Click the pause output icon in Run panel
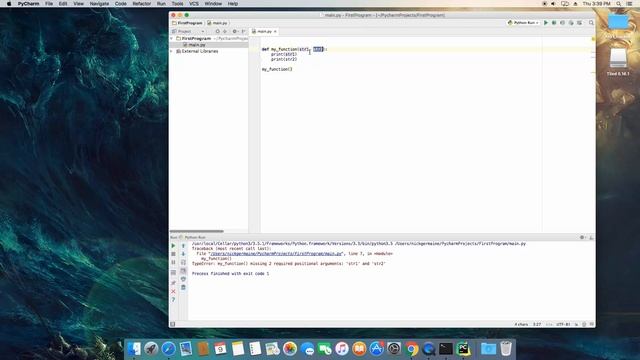Image resolution: width=640 pixels, height=360 pixels. 173,262
